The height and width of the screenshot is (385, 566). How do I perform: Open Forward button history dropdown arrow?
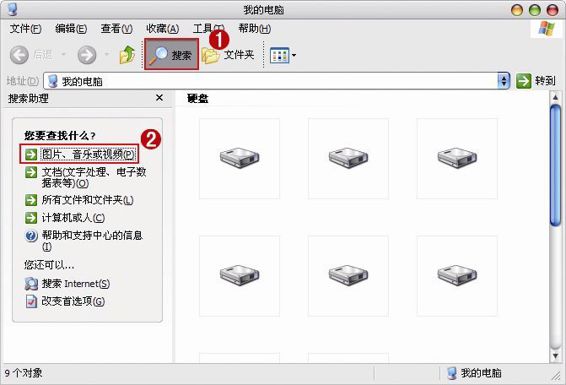[107, 55]
